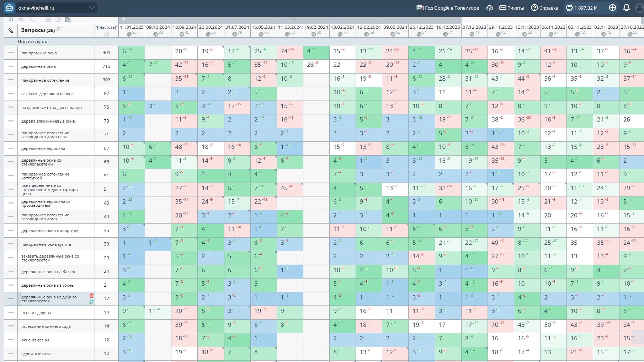
Task: Click query "раздвижные окна для веранды"
Action: tap(52, 108)
